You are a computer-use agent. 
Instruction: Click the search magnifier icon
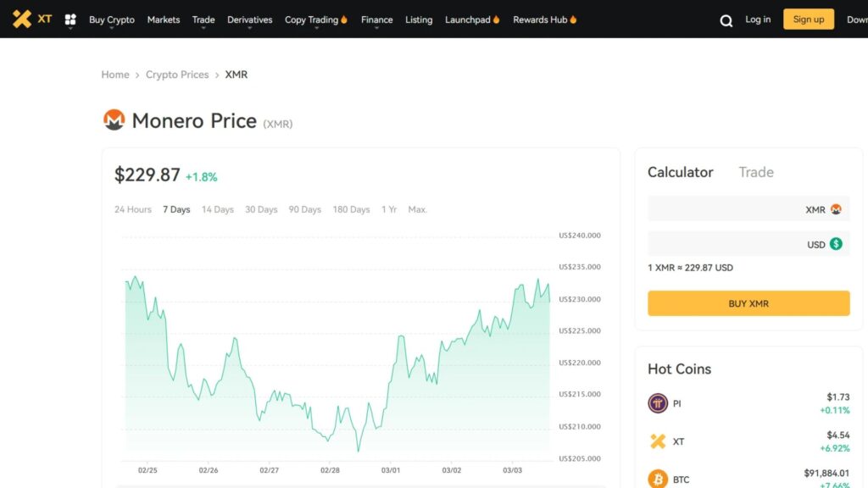[726, 21]
